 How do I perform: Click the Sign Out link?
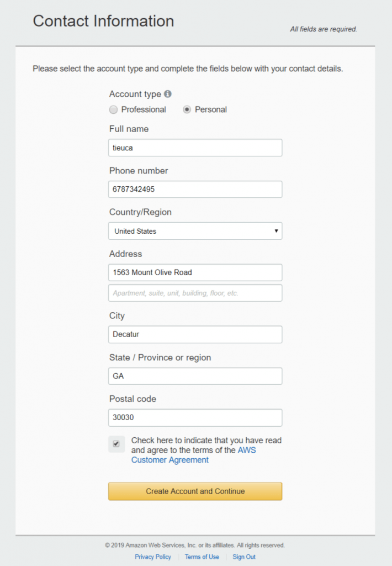click(244, 557)
